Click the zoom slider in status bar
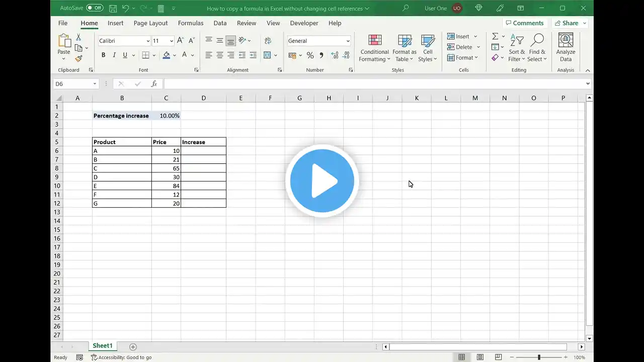The width and height of the screenshot is (644, 362). coord(539,357)
